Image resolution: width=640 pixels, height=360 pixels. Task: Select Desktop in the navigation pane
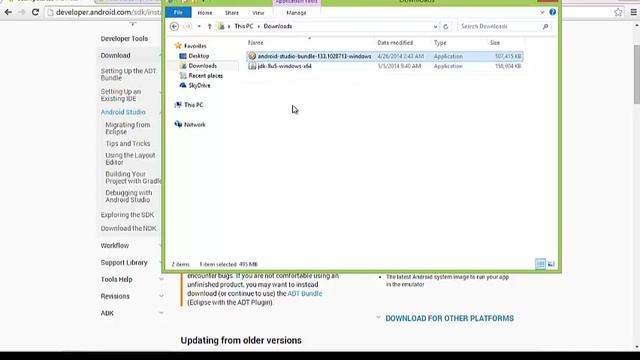(199, 56)
